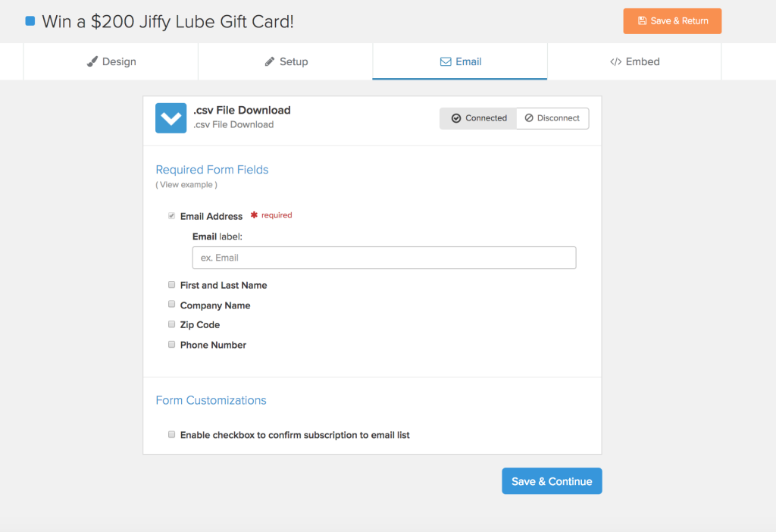Image resolution: width=776 pixels, height=532 pixels.
Task: Enable the First and Last Name checkbox
Action: [172, 284]
